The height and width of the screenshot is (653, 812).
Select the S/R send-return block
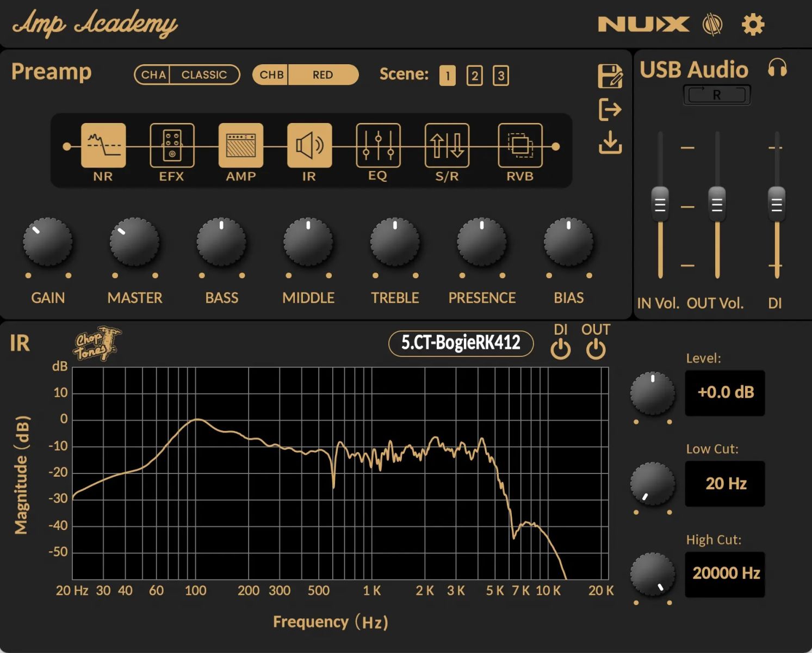tap(446, 145)
